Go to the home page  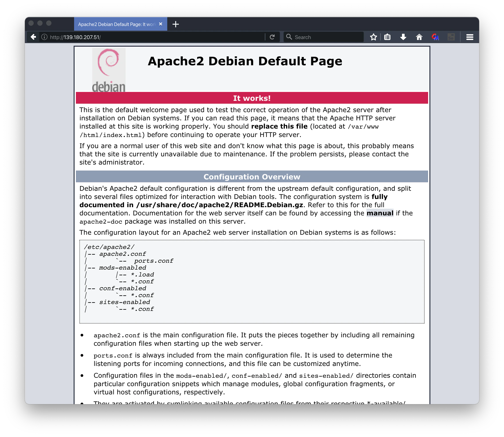coord(419,37)
